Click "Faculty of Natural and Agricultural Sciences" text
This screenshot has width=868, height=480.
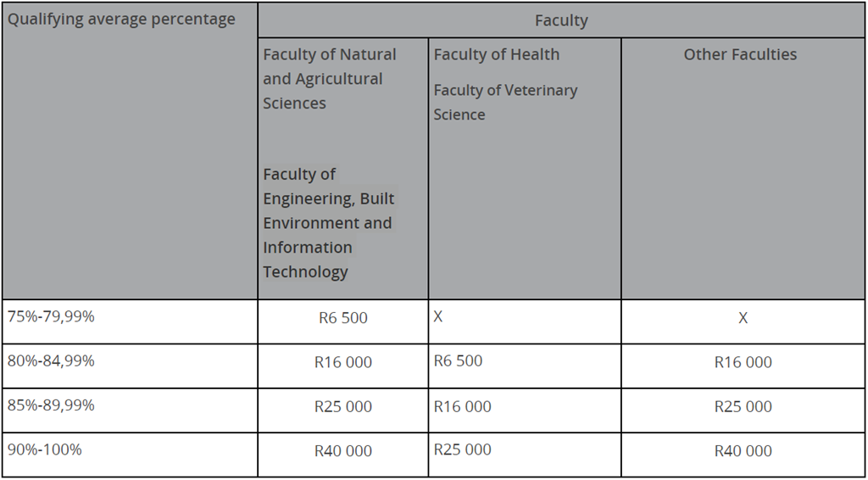(x=330, y=79)
